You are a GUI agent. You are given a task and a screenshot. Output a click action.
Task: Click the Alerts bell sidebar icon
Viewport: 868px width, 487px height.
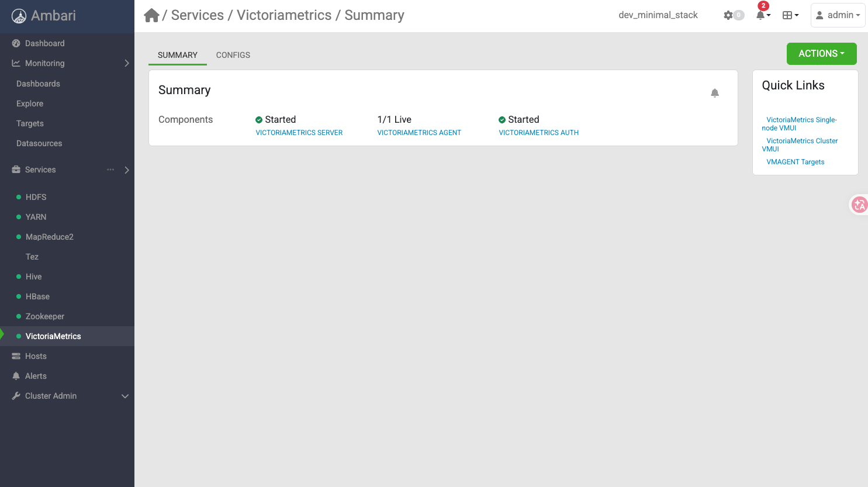click(16, 376)
